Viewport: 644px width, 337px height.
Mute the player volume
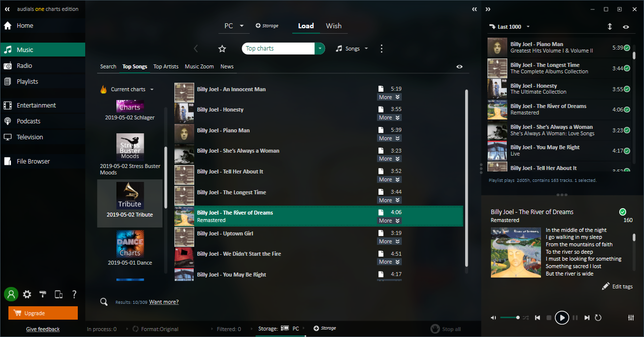coord(493,318)
